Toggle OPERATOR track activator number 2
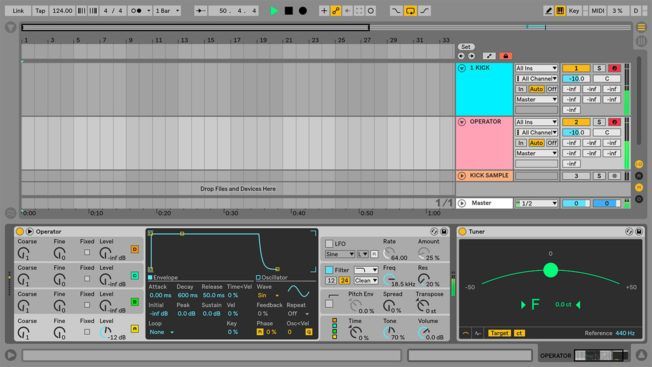 click(x=576, y=122)
